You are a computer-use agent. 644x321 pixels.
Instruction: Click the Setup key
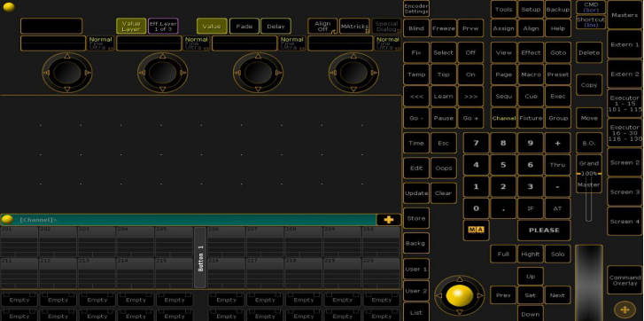[x=531, y=10]
